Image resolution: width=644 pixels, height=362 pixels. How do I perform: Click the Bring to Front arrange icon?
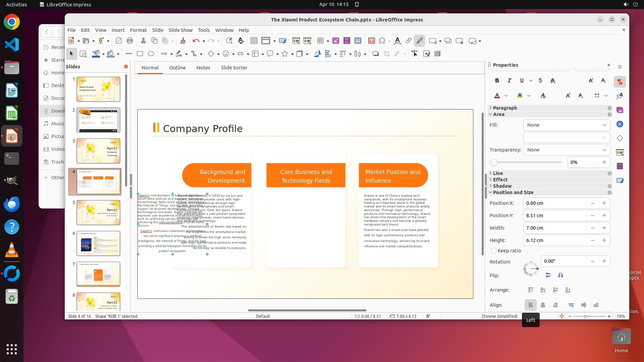click(530, 290)
